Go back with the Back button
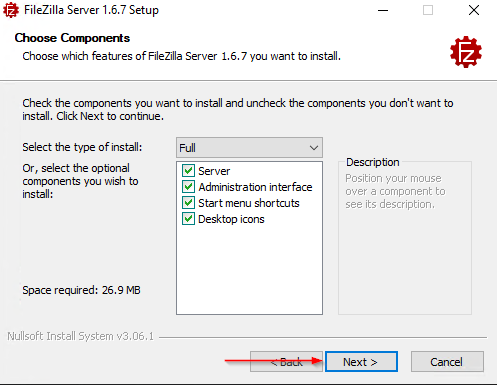497x385 pixels. coord(286,361)
